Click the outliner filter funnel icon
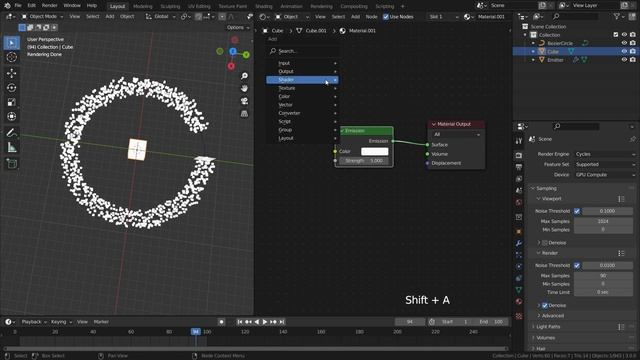640x360 pixels. [x=617, y=16]
